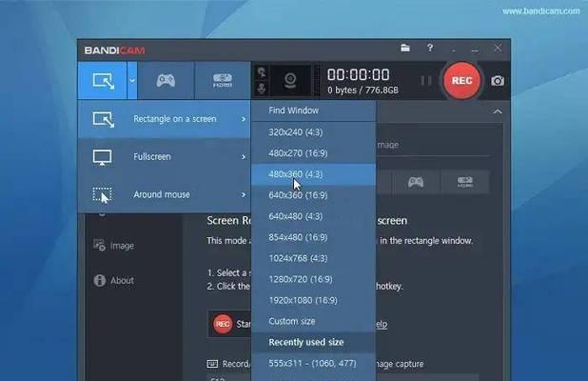Click the Fullscreen monitor icon
Screen dimensions: 588x381
102,158
